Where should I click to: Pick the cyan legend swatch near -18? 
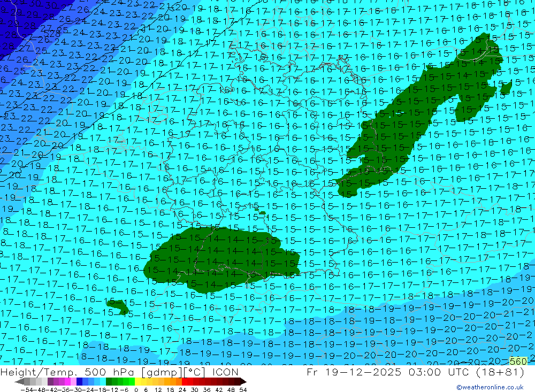[103, 382]
